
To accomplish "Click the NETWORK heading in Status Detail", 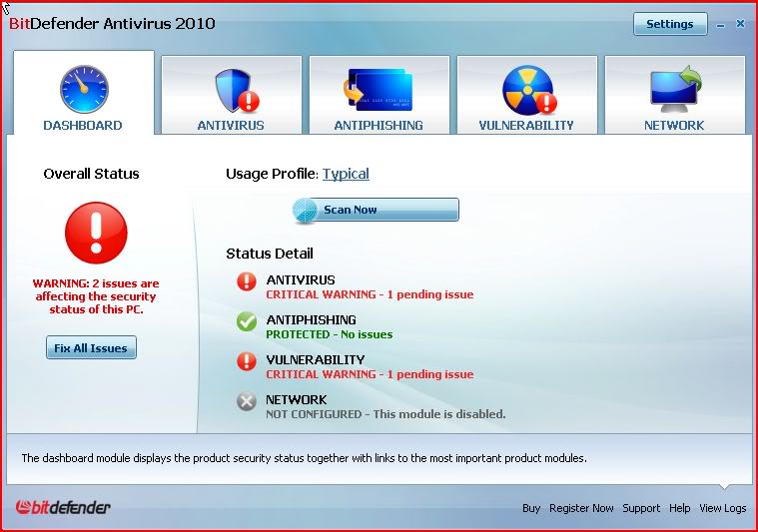I will (x=297, y=400).
